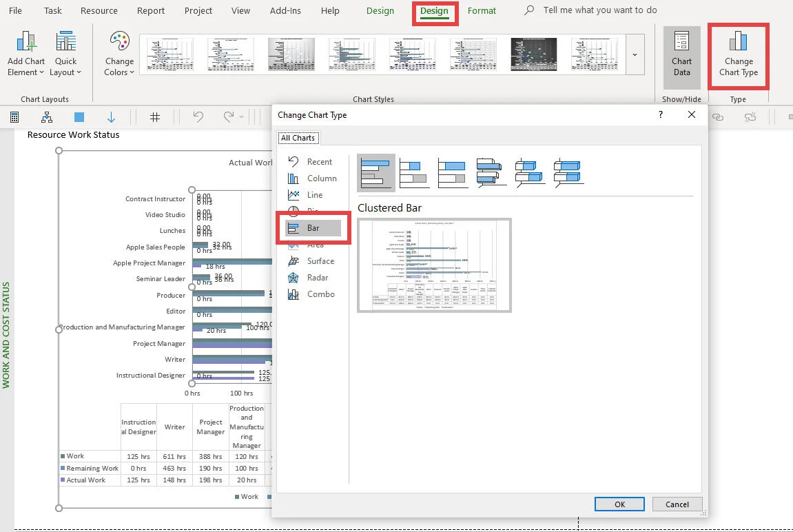Expand the Chart Styles gallery arrow

pyautogui.click(x=635, y=54)
